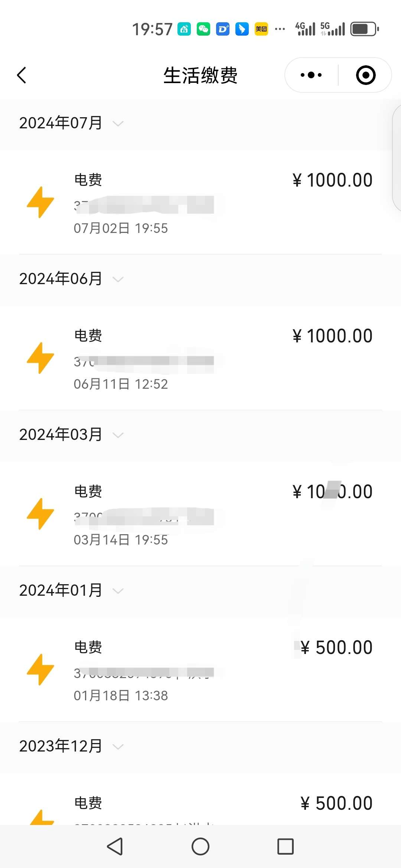Tap the Android home circle button
The height and width of the screenshot is (868, 401).
[200, 846]
